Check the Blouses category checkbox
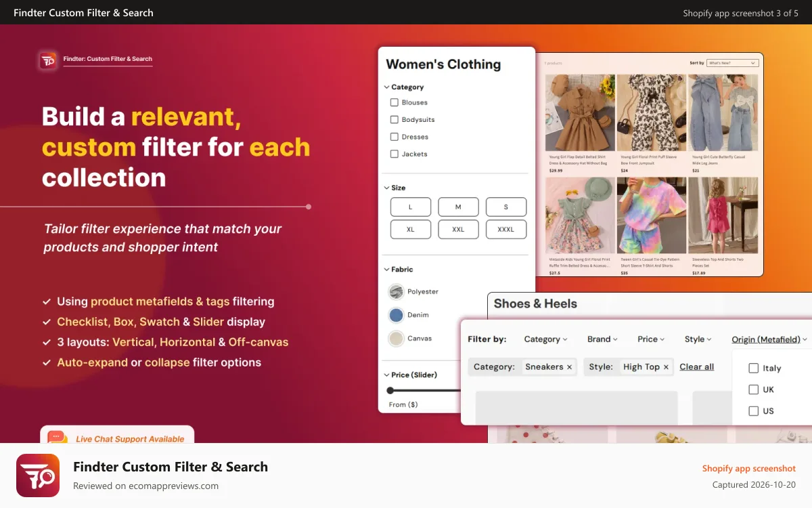 point(394,102)
